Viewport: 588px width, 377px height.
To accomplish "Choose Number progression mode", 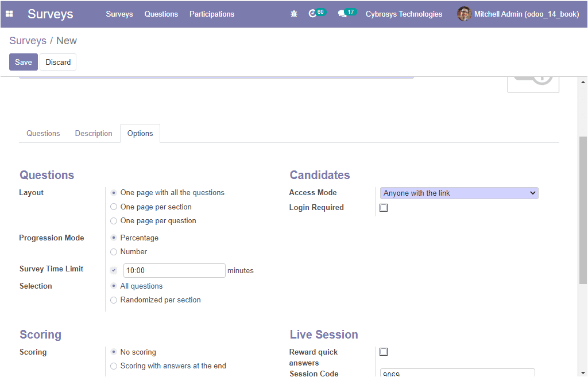I will [114, 252].
